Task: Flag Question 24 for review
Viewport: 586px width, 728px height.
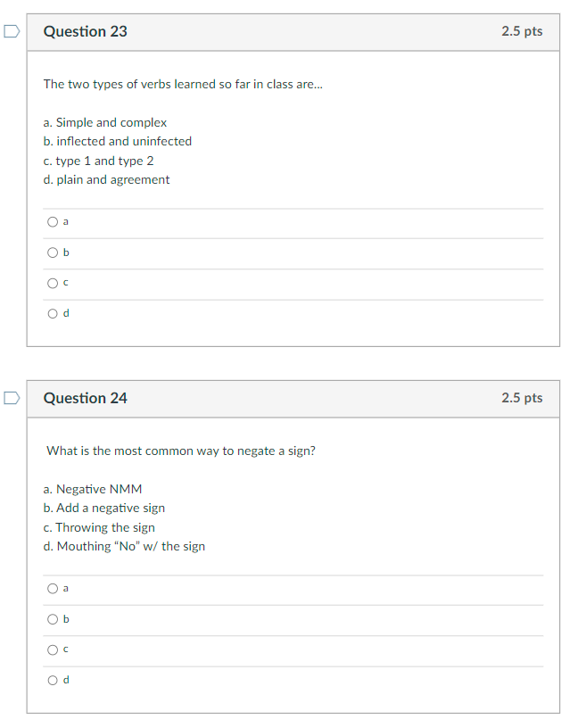Action: pyautogui.click(x=11, y=398)
